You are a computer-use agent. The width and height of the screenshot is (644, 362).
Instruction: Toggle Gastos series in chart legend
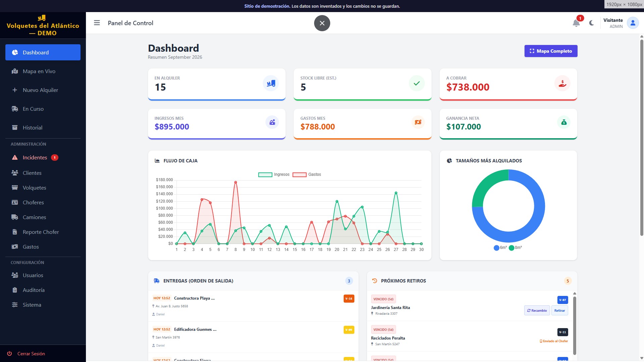307,174
